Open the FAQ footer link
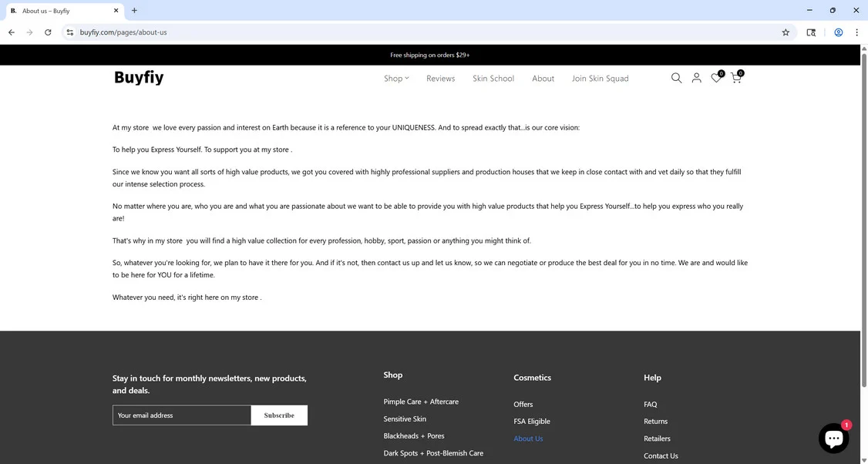The image size is (868, 464). (x=650, y=404)
